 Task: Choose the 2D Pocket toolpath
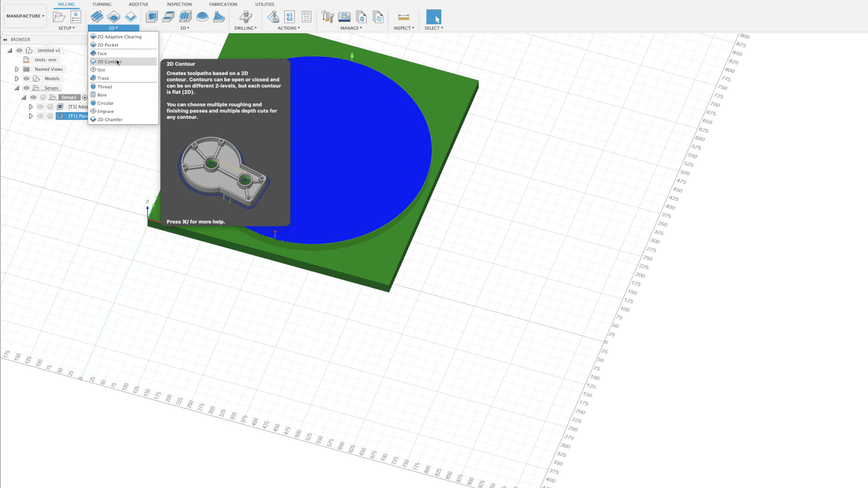coord(107,44)
